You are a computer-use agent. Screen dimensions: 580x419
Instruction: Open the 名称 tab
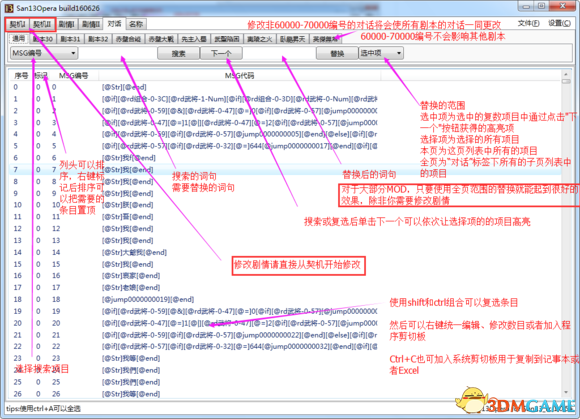(136, 24)
